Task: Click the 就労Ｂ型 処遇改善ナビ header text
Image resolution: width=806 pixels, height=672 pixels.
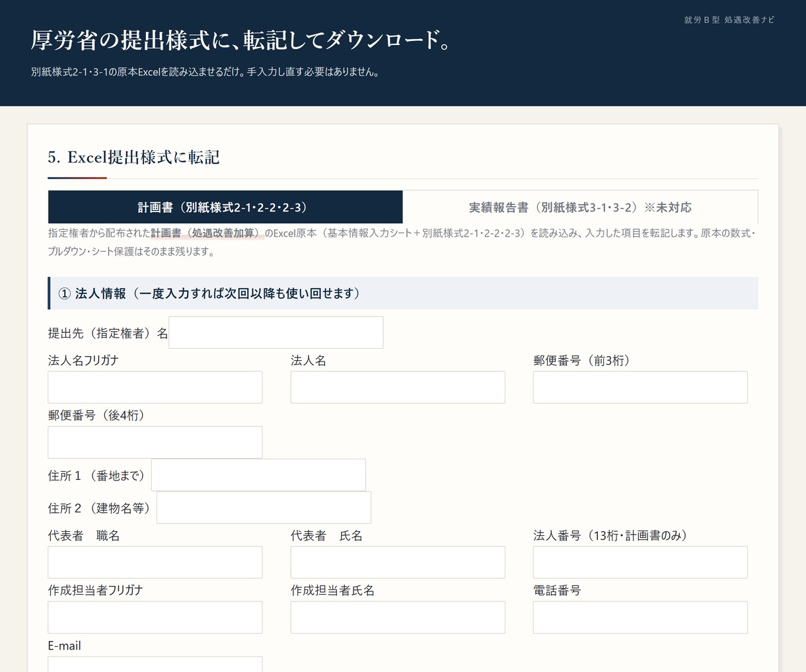Action: pyautogui.click(x=729, y=20)
